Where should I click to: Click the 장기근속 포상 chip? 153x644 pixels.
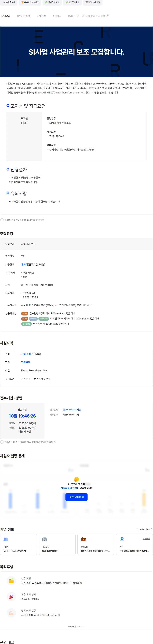pos(52,2)
